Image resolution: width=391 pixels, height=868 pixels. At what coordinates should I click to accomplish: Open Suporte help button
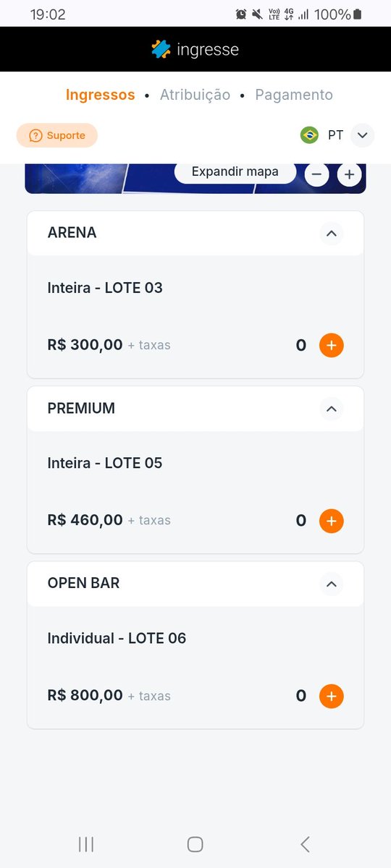(x=57, y=135)
